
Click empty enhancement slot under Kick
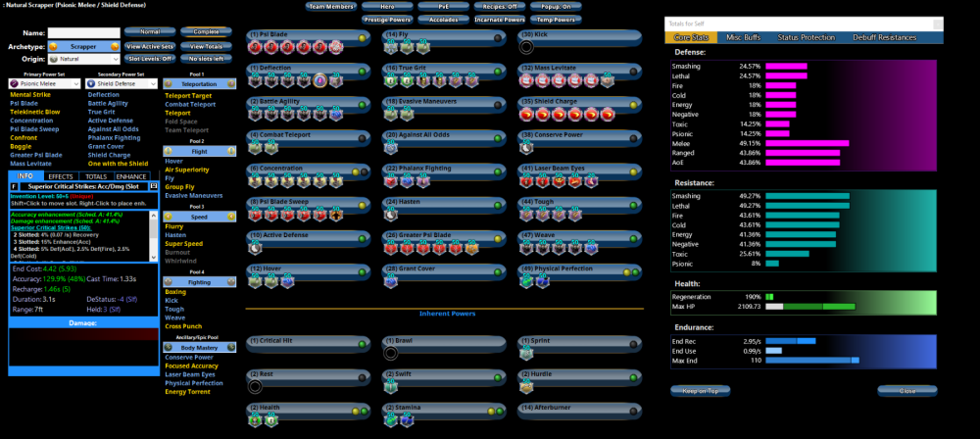[526, 46]
